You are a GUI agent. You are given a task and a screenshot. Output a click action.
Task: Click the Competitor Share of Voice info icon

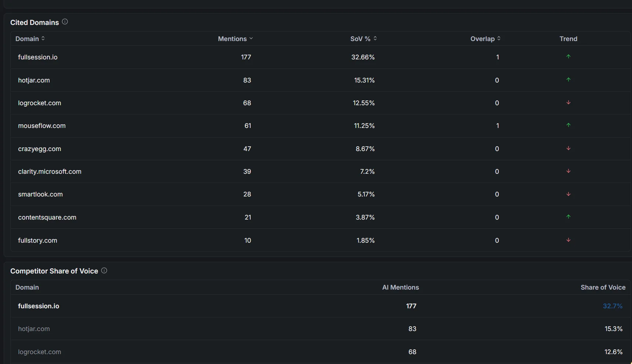(x=104, y=271)
